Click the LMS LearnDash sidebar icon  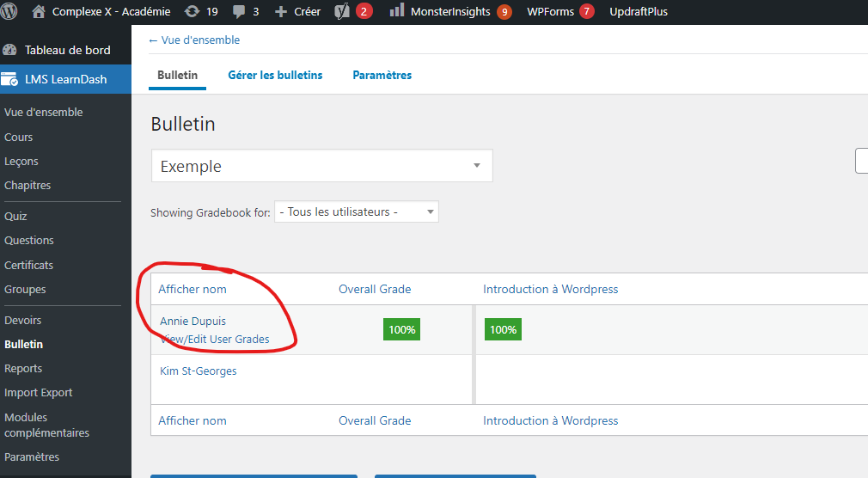(x=9, y=79)
